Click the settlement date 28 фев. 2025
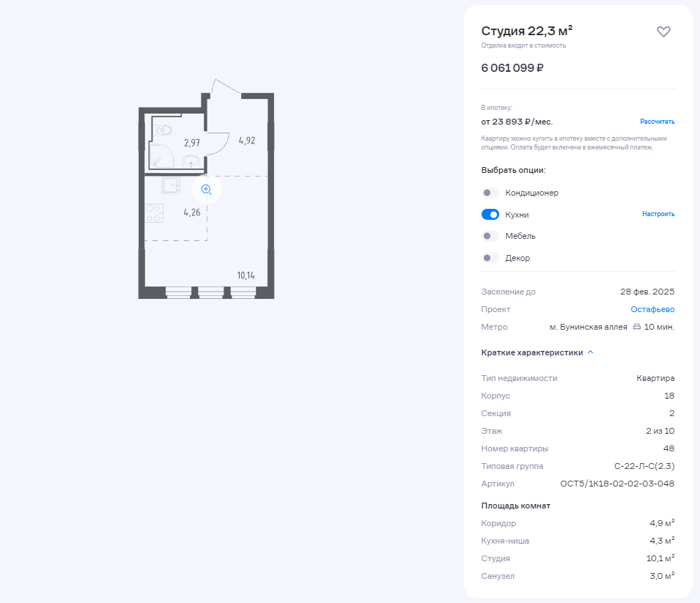The image size is (700, 603). 647,292
